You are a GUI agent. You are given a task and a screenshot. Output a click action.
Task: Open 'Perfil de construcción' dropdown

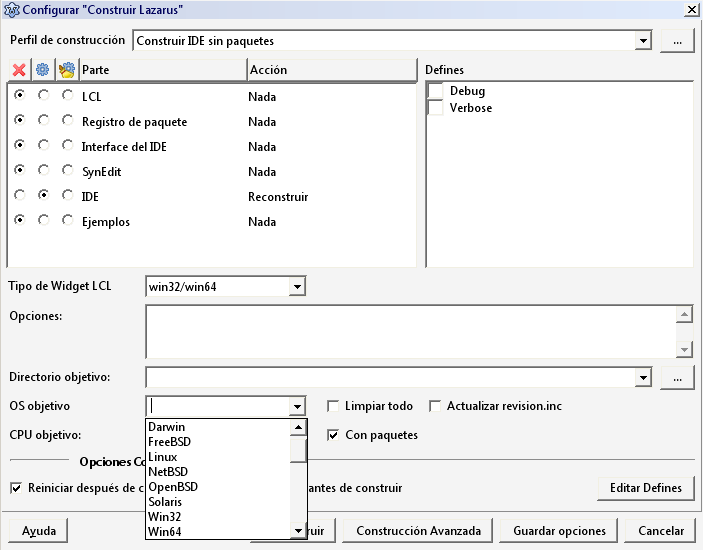(x=643, y=41)
